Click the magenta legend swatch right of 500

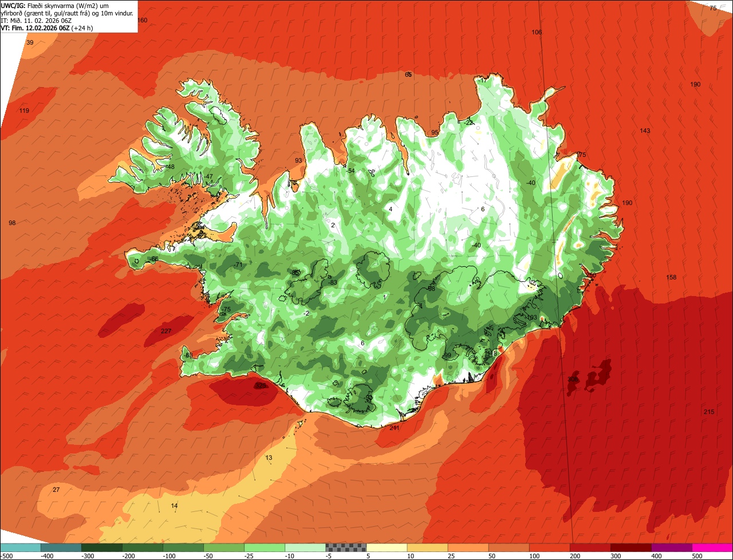tap(712, 547)
